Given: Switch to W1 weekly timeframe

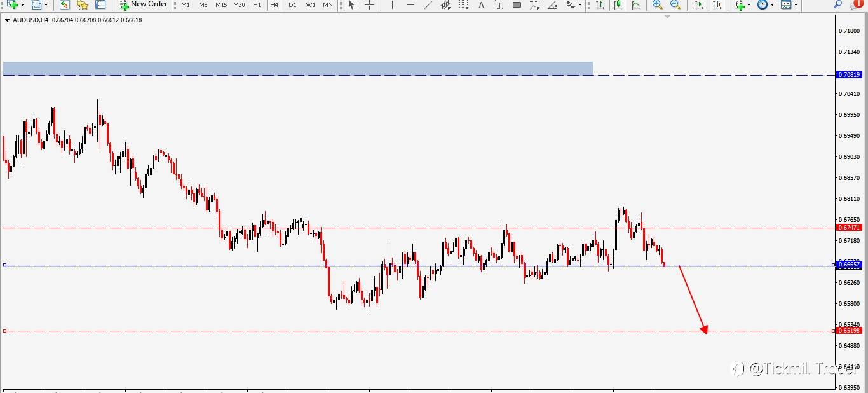Looking at the screenshot, I should [x=310, y=4].
